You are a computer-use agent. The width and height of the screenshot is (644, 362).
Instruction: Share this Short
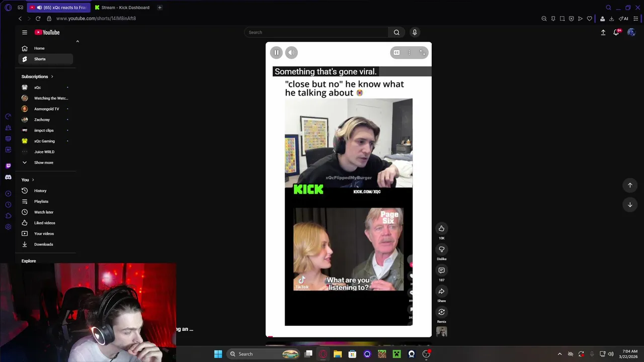[x=441, y=291]
